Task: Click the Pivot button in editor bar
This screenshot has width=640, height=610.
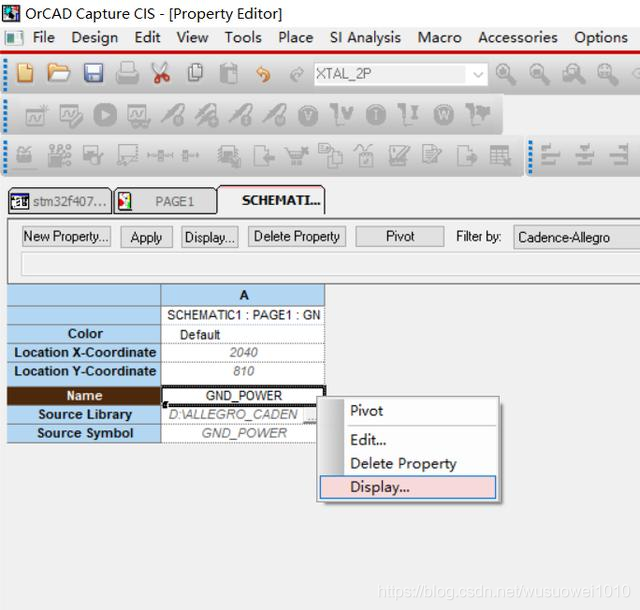Action: pyautogui.click(x=400, y=236)
